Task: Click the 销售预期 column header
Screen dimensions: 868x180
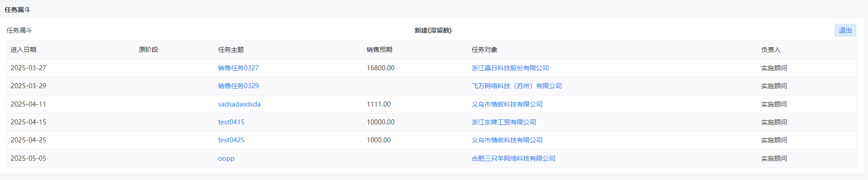Action: (x=379, y=50)
